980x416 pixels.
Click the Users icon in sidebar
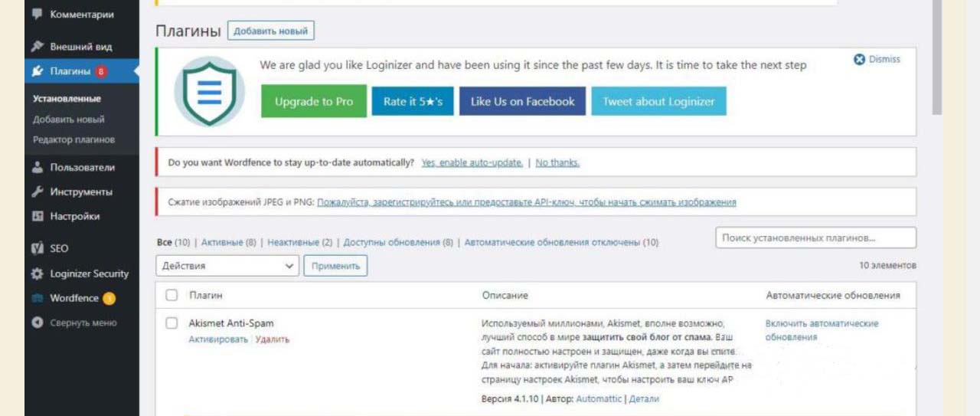37,168
